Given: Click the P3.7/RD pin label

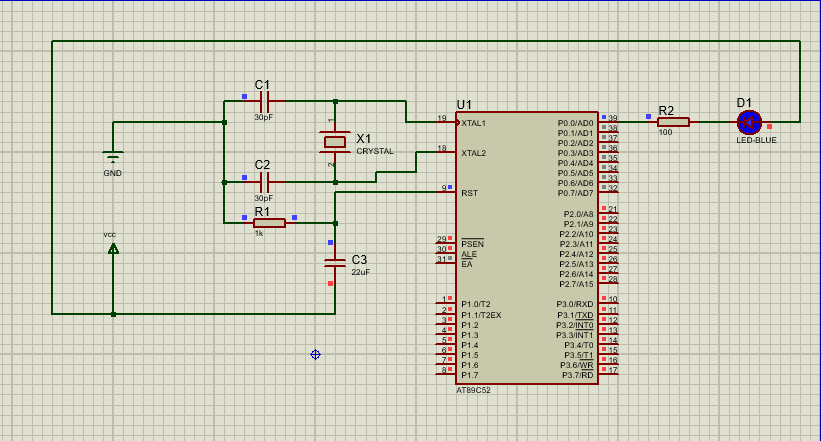Looking at the screenshot, I should pos(578,375).
